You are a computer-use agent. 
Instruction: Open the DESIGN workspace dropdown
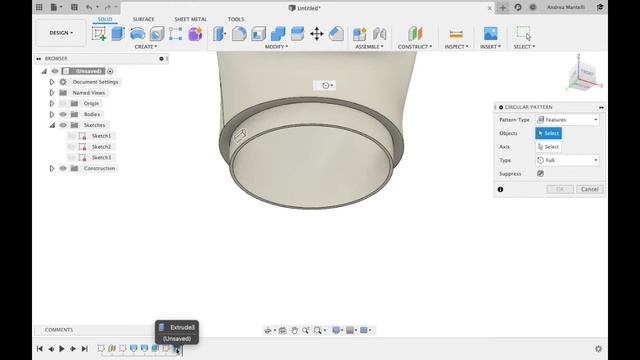[x=61, y=33]
